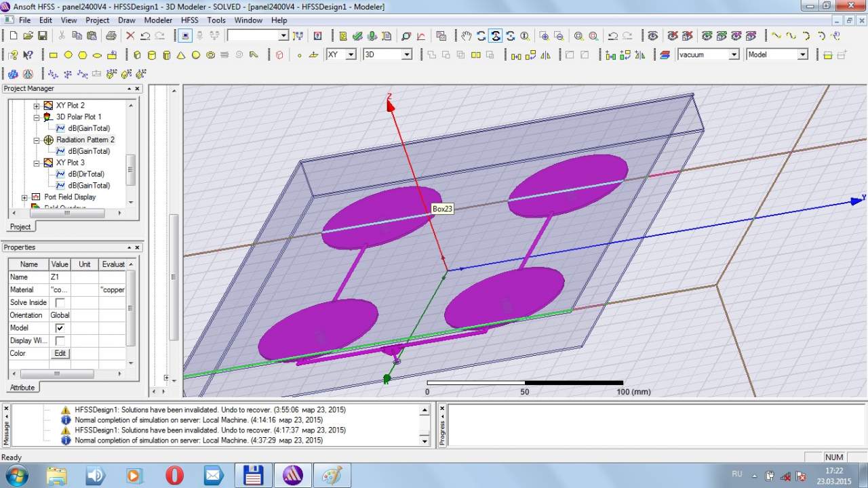Click the Save project icon

(x=42, y=36)
